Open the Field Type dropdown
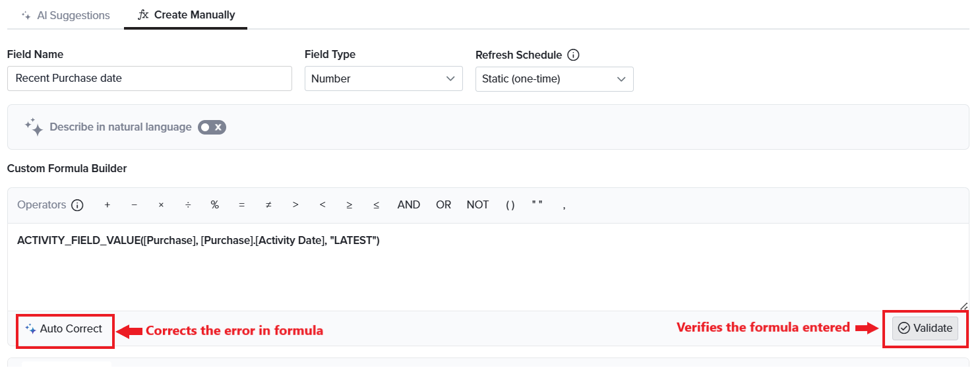The height and width of the screenshot is (370, 980). 383,78
